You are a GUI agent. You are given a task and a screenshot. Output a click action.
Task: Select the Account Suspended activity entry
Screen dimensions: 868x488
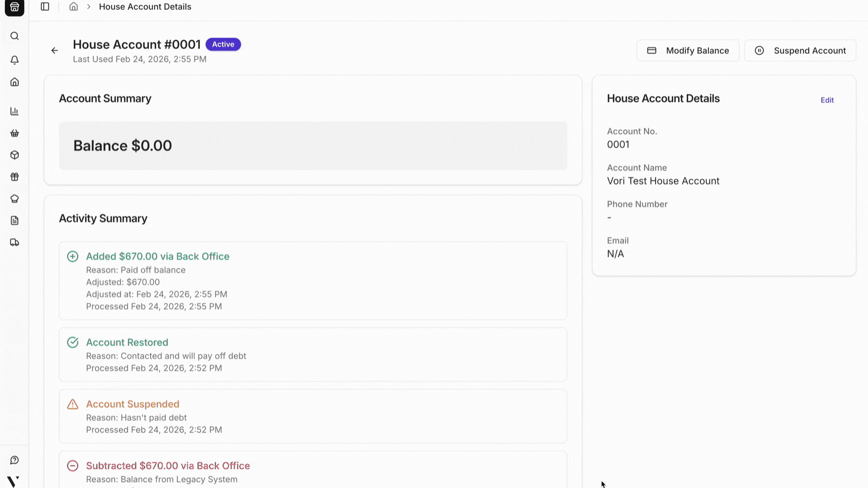(x=312, y=416)
